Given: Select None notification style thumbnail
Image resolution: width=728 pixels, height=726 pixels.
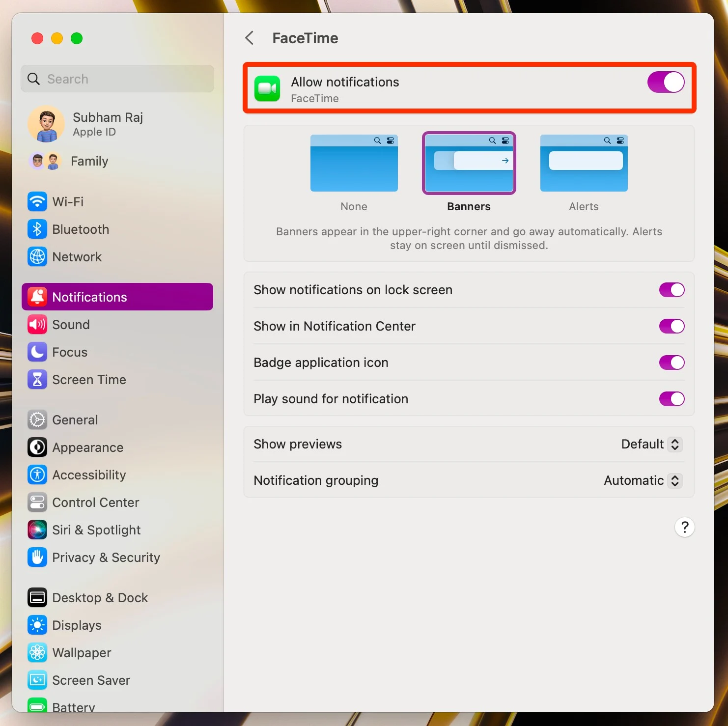Looking at the screenshot, I should click(x=354, y=163).
